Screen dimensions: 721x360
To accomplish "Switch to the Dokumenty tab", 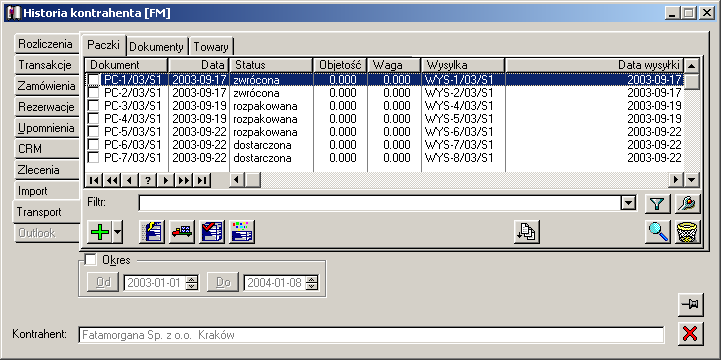I will click(x=157, y=46).
